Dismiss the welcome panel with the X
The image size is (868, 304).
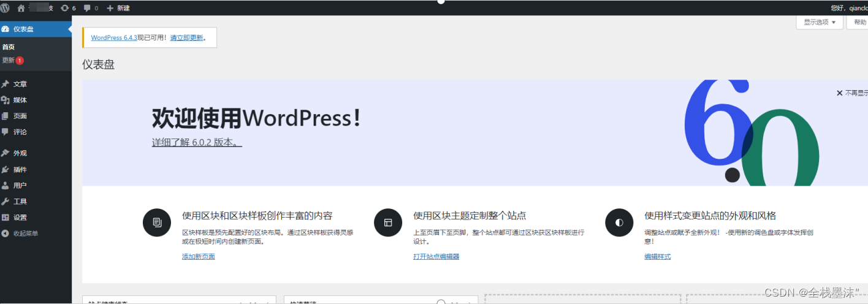(840, 93)
